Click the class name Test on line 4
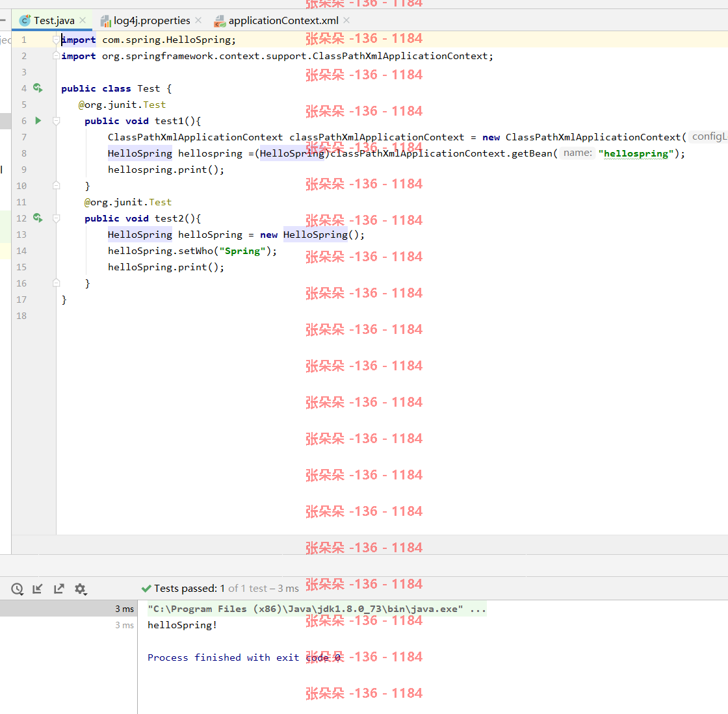The height and width of the screenshot is (714, 728). 149,88
